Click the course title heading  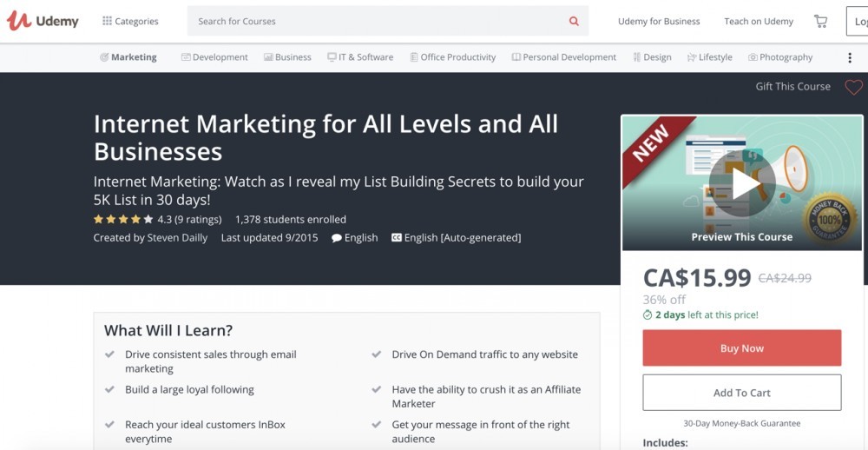pos(326,137)
